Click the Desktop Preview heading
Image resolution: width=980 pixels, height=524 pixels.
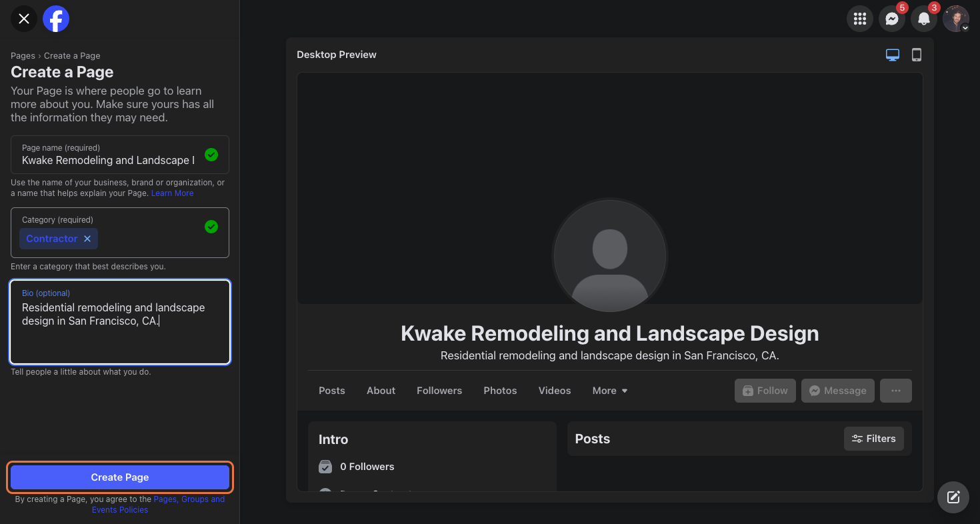point(337,55)
